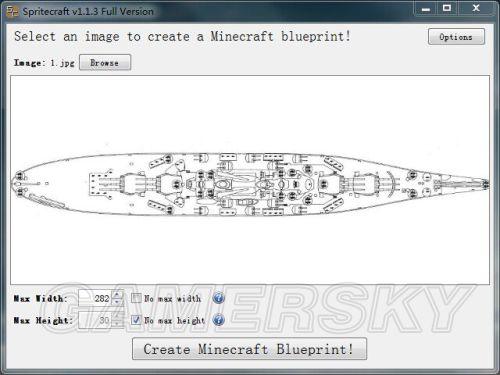Uncheck the No max height checkbox

pos(136,320)
